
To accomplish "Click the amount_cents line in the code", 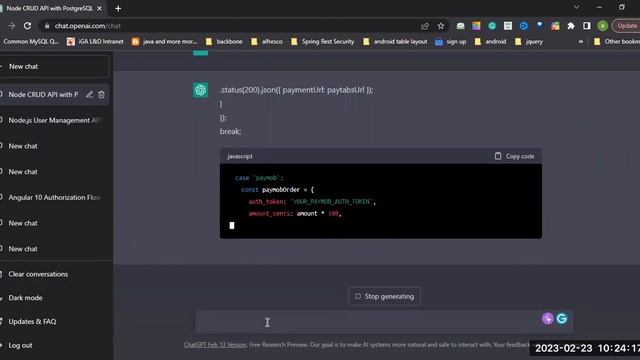I will coord(295,213).
